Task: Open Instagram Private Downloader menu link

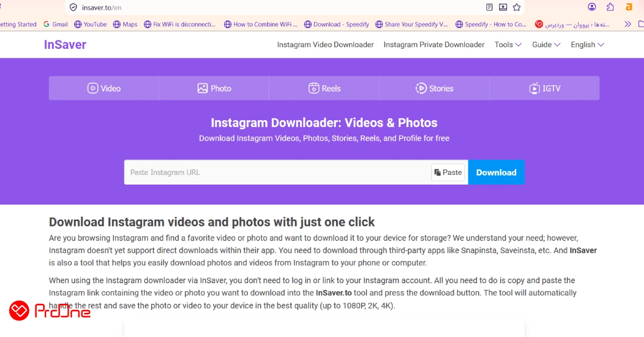Action: (434, 45)
